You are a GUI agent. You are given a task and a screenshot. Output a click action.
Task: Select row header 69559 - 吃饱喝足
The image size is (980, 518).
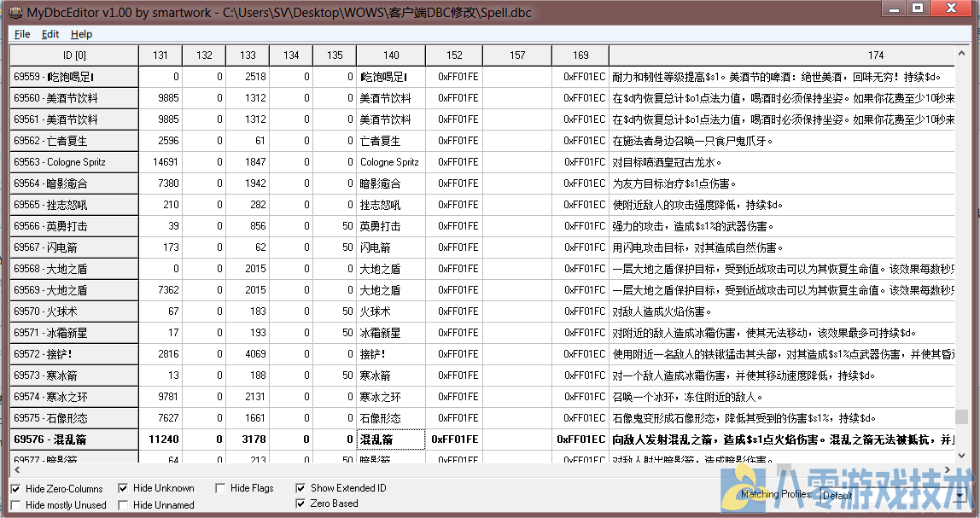[73, 77]
